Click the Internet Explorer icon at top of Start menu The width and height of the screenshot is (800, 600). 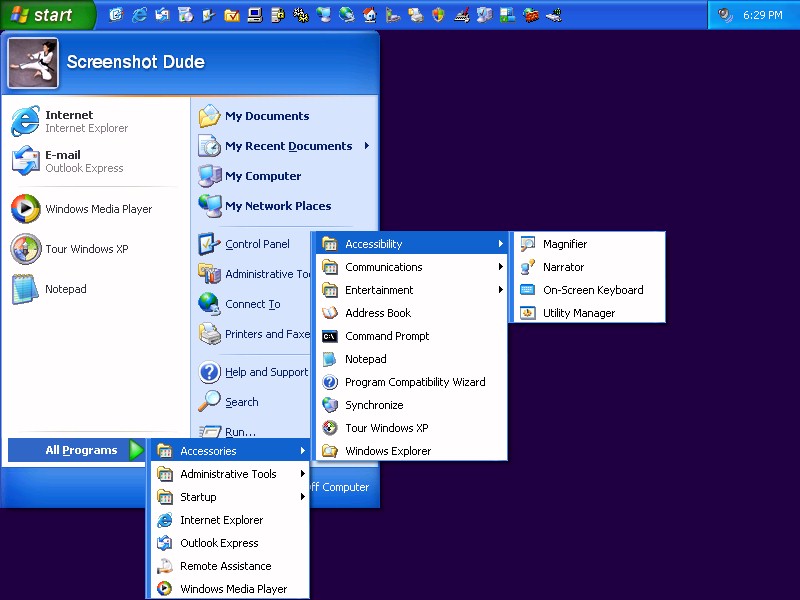coord(25,122)
